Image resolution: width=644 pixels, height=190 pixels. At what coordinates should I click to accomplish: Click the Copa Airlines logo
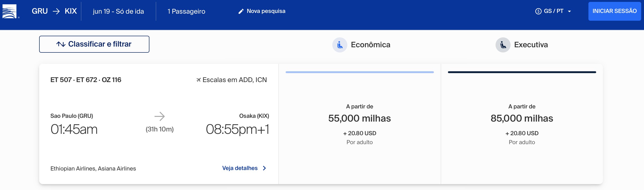tap(10, 11)
